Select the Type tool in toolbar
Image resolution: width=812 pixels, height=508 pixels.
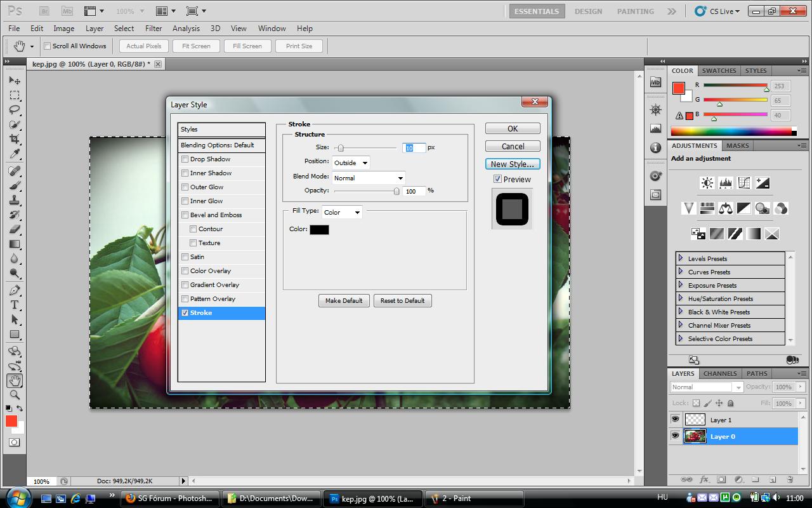15,305
